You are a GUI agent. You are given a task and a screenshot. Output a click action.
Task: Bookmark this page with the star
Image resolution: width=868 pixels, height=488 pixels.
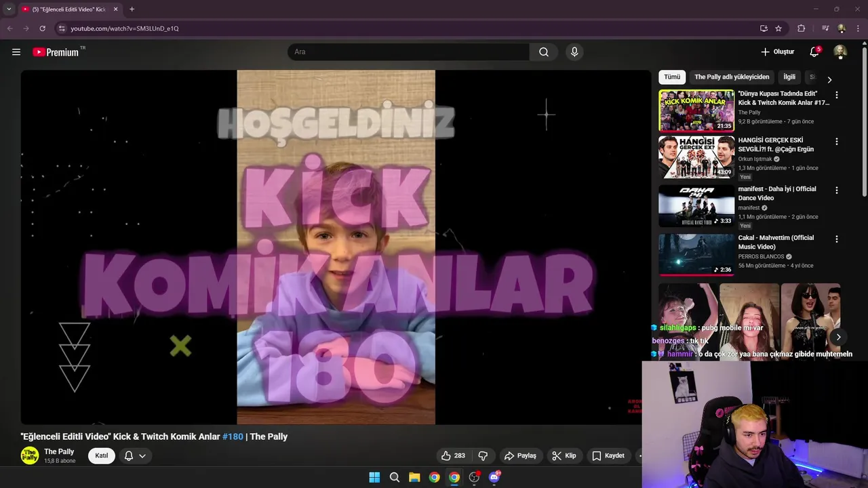click(778, 28)
